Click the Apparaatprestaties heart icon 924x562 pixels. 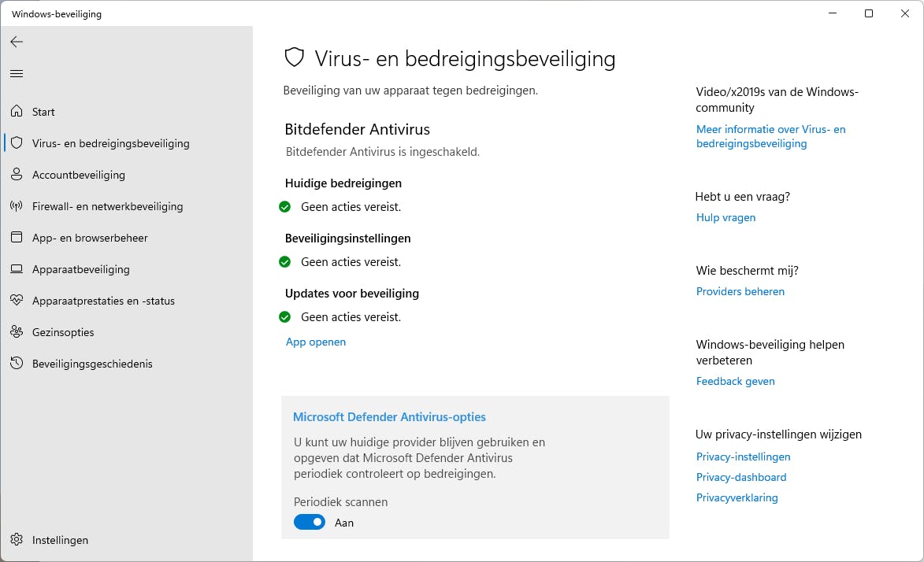pyautogui.click(x=17, y=301)
